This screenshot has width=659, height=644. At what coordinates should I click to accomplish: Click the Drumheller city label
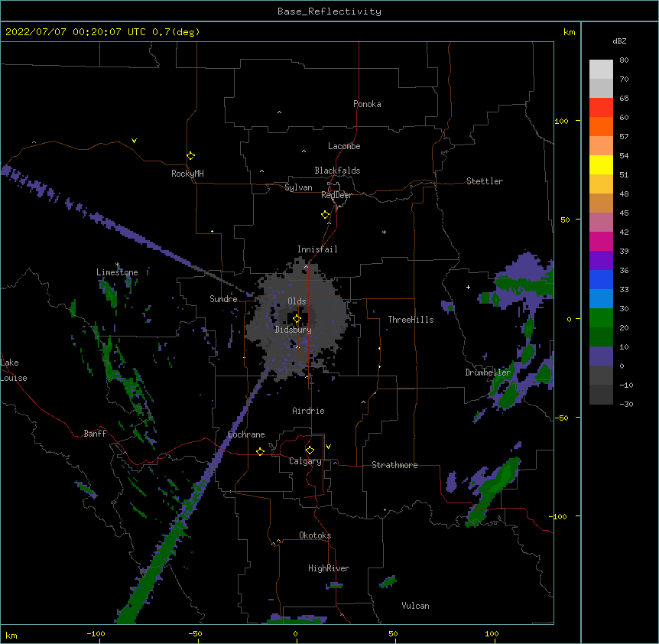pos(488,372)
